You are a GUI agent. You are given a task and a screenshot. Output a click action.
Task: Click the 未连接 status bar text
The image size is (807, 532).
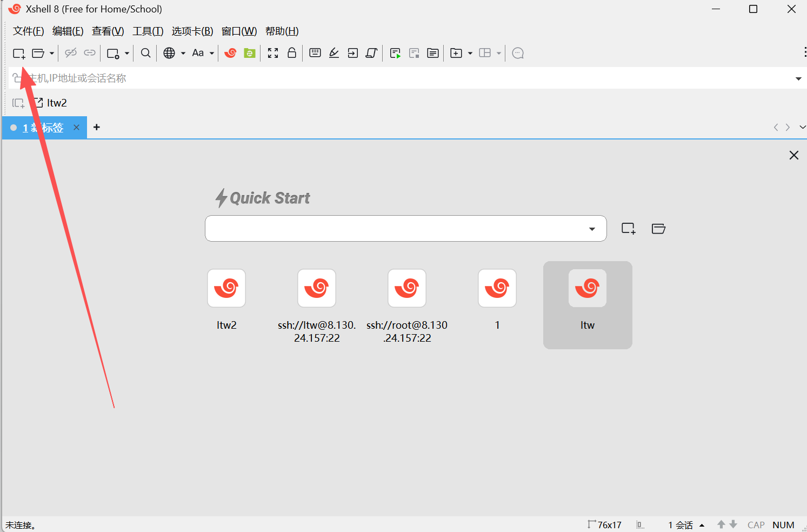pos(21,525)
